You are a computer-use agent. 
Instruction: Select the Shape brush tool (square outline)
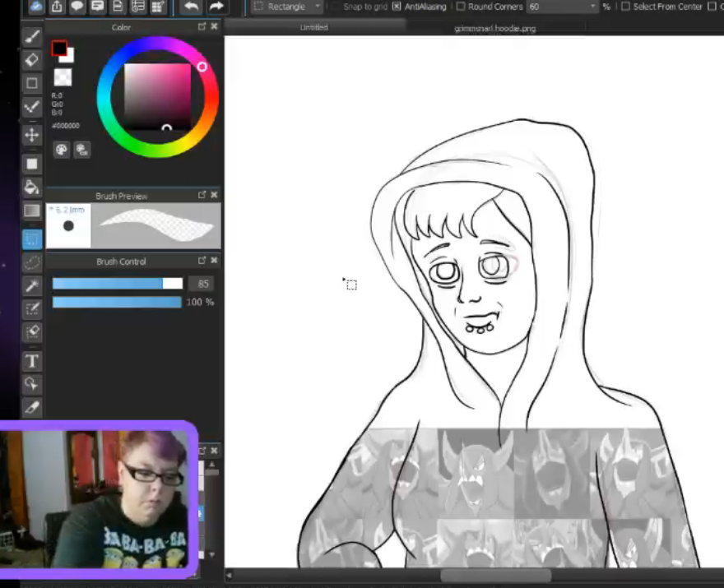coord(32,83)
